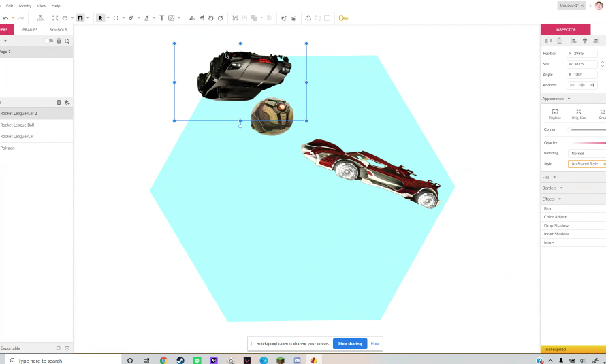Screen dimensions: 606x364
Task: Click the Orig. Size button
Action: (x=579, y=114)
